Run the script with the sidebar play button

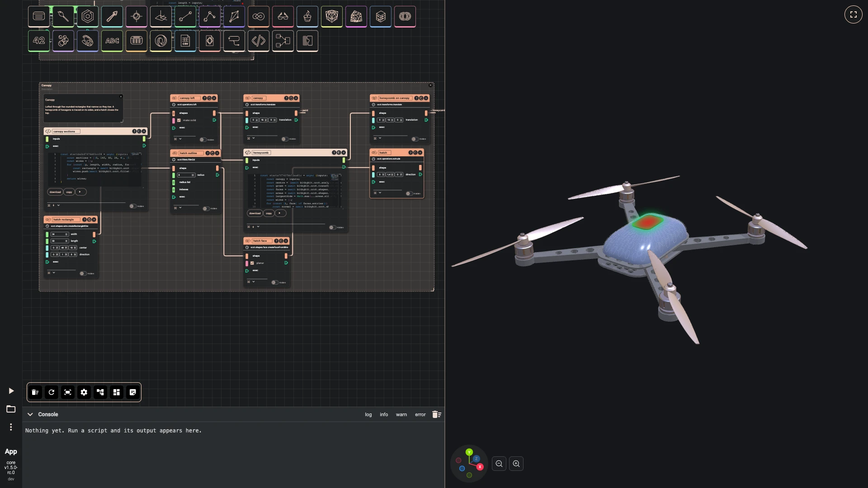(11, 391)
